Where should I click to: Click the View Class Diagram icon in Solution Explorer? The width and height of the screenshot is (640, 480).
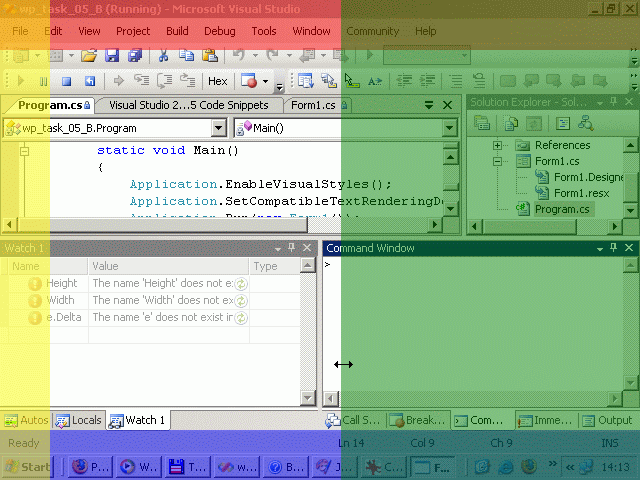point(586,123)
